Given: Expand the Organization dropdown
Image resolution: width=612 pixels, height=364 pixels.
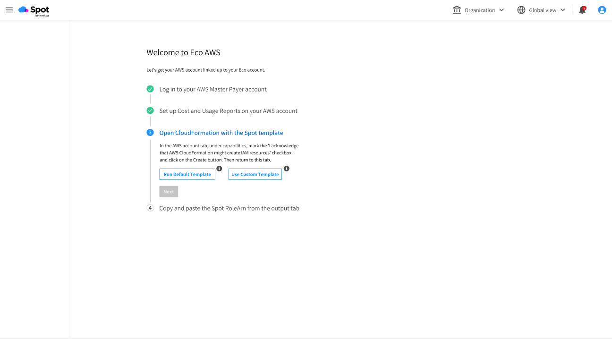Looking at the screenshot, I should (x=501, y=10).
